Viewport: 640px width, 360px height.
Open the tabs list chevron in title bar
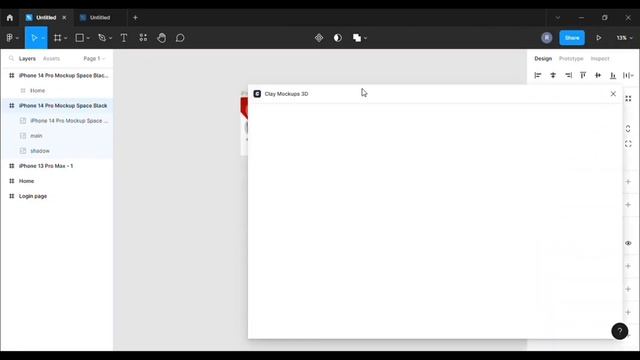[x=558, y=18]
